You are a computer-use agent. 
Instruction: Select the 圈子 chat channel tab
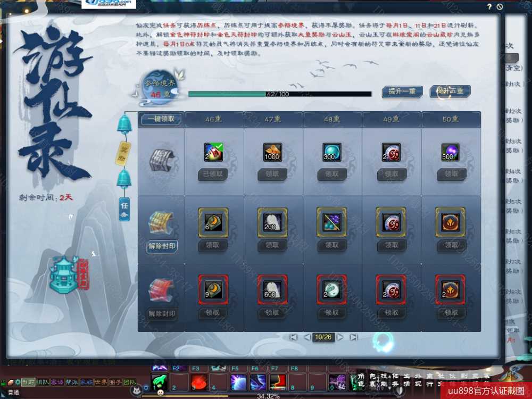115,382
